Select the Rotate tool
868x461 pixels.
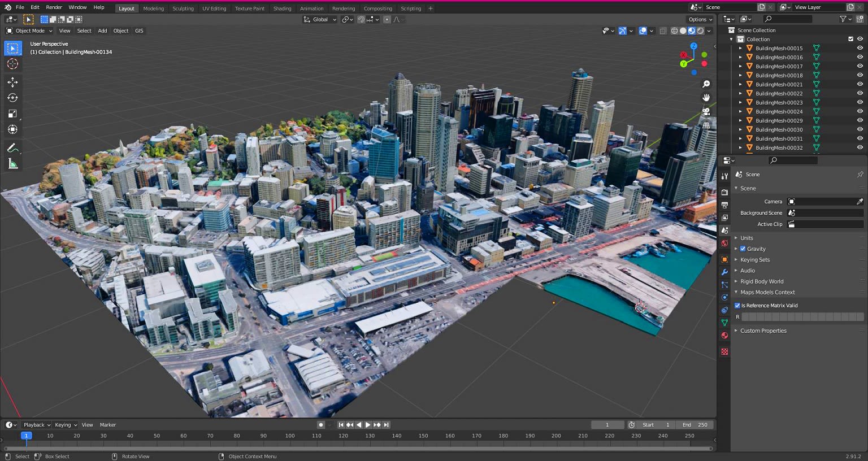click(x=12, y=98)
